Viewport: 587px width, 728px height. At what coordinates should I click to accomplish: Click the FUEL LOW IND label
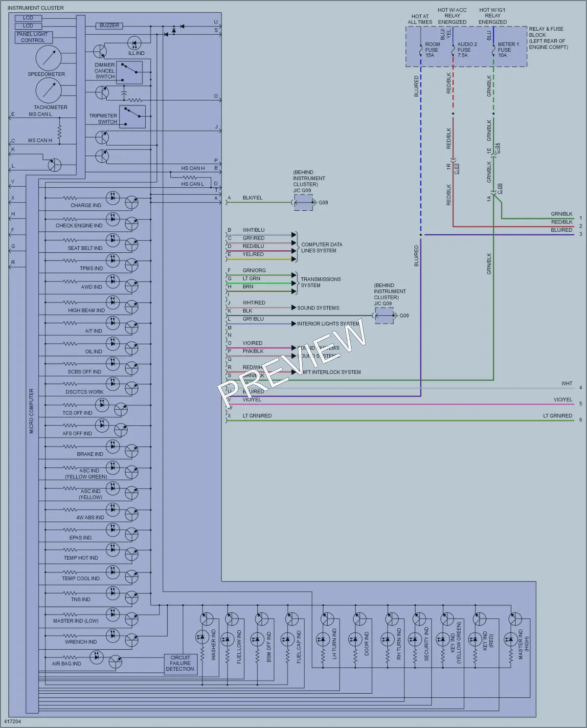click(x=239, y=646)
